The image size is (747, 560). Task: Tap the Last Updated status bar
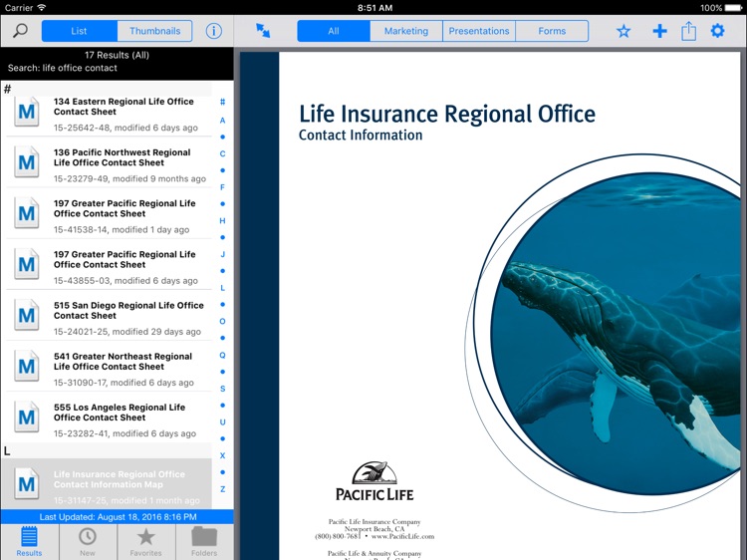[118, 516]
